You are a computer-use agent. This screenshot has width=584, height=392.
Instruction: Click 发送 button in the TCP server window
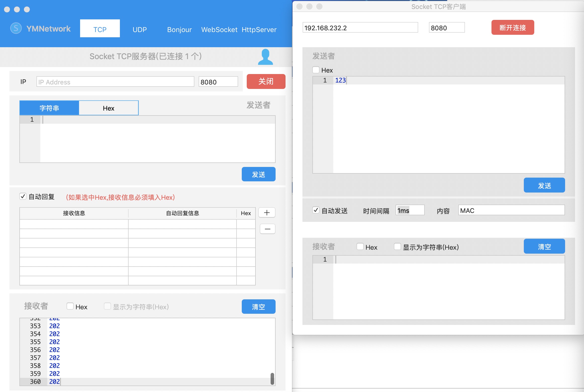point(258,174)
